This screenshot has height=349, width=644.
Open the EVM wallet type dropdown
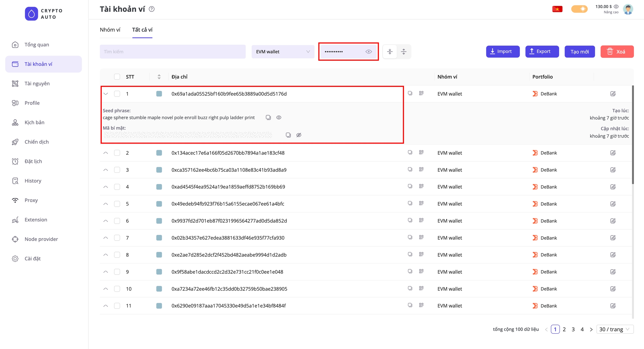coord(283,52)
